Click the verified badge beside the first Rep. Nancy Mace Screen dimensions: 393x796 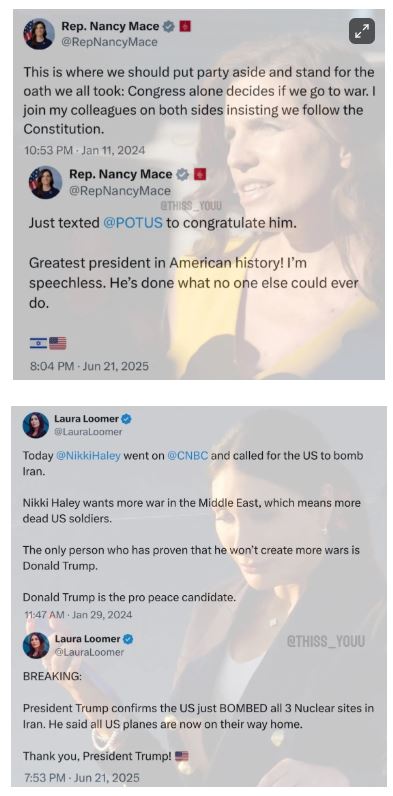(169, 26)
